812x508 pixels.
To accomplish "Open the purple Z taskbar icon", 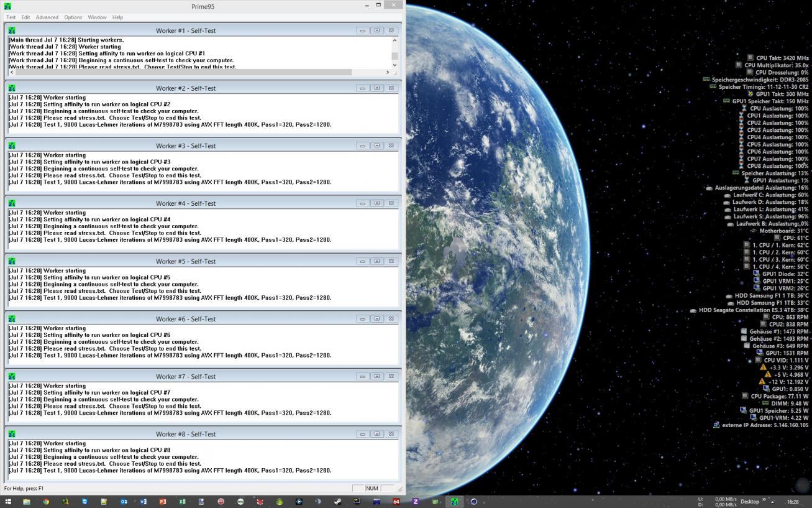I will point(416,502).
